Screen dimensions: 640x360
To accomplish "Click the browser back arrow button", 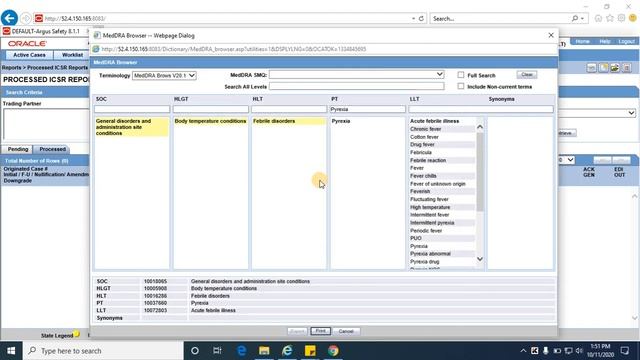I will pyautogui.click(x=9, y=18).
